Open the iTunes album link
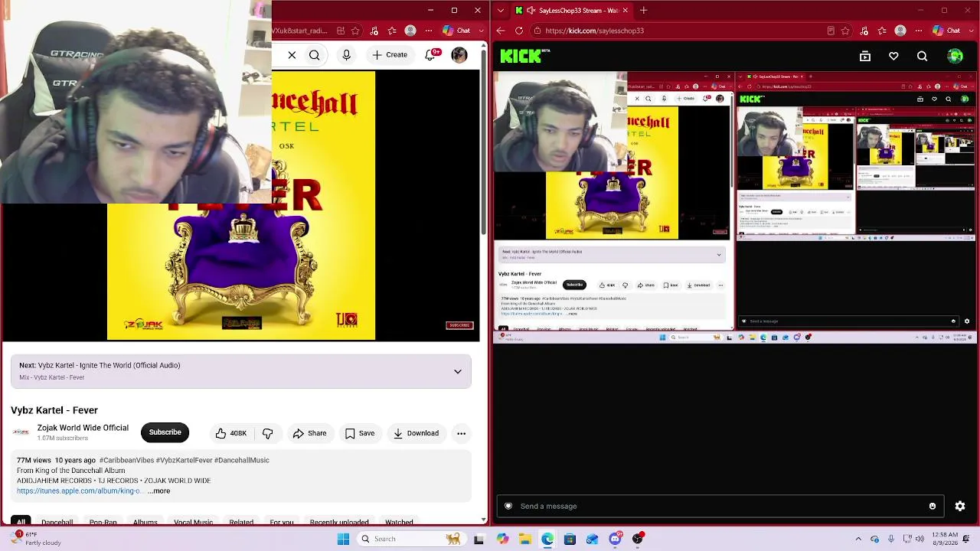The height and width of the screenshot is (551, 980). coord(79,491)
